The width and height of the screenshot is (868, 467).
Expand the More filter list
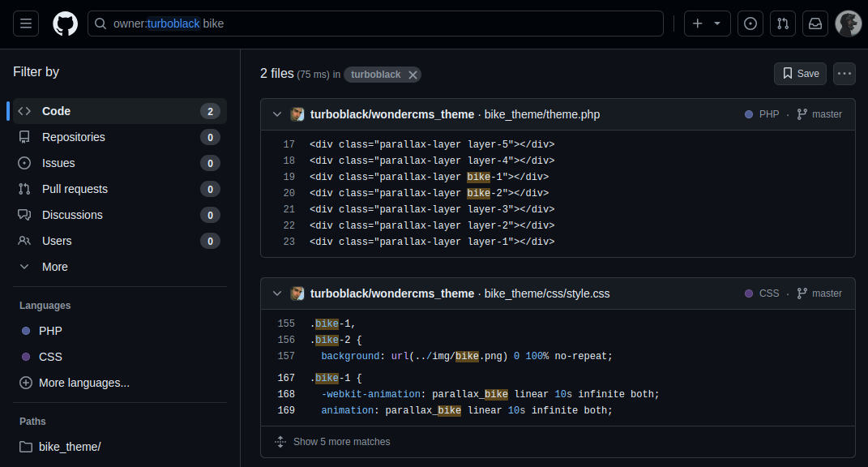tap(120, 267)
